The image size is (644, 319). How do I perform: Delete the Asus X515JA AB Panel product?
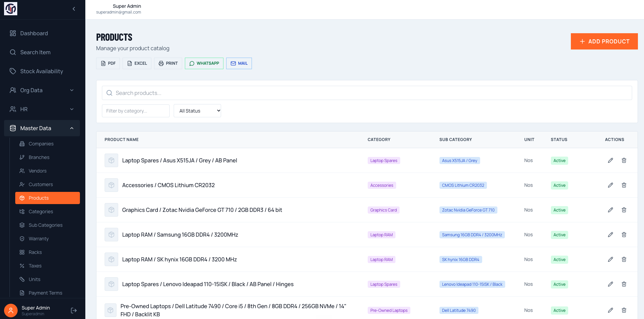click(624, 160)
